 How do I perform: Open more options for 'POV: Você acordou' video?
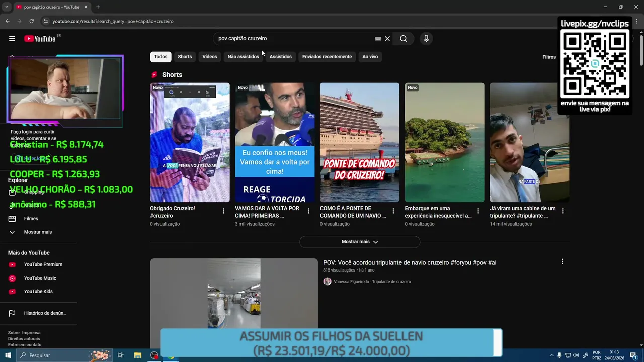pos(562,262)
